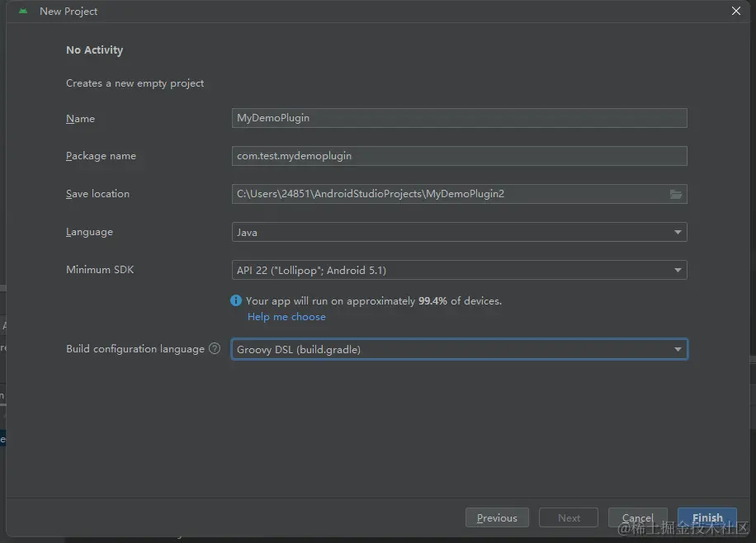Expand the Minimum SDK dropdown
Viewport: 756px width, 543px height.
pyautogui.click(x=459, y=271)
